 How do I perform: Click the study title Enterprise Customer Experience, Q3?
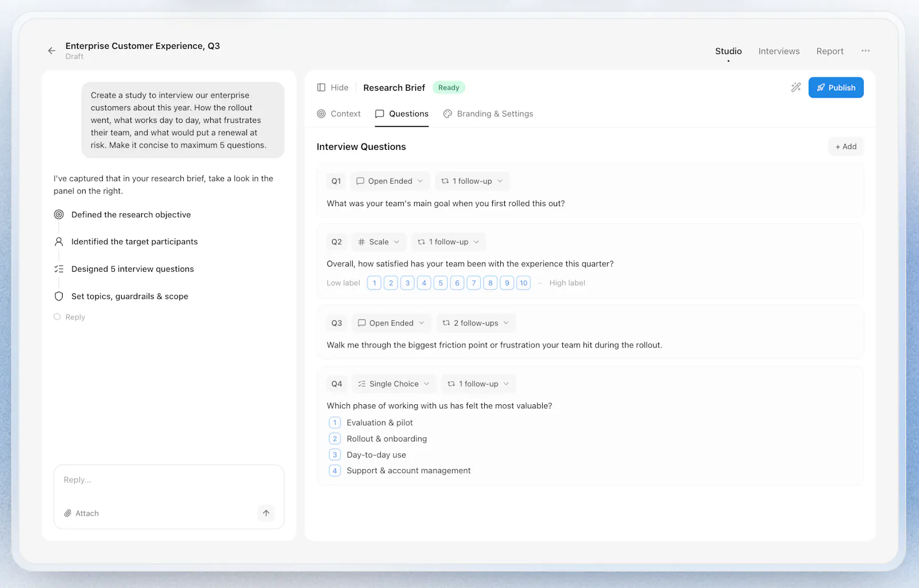coord(142,46)
